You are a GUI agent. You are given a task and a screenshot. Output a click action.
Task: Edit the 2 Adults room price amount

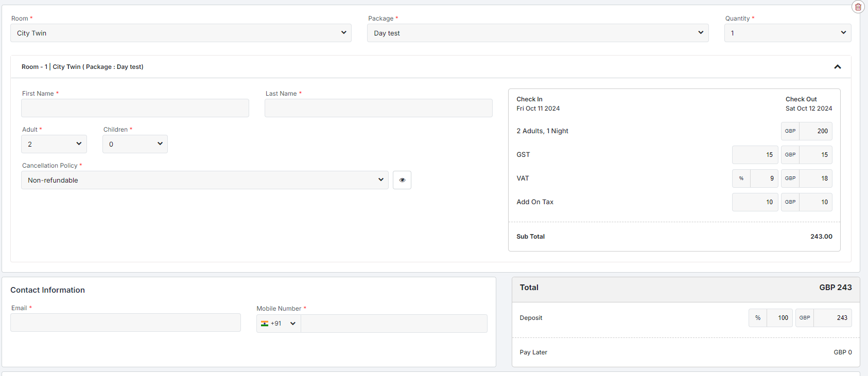[x=815, y=131]
